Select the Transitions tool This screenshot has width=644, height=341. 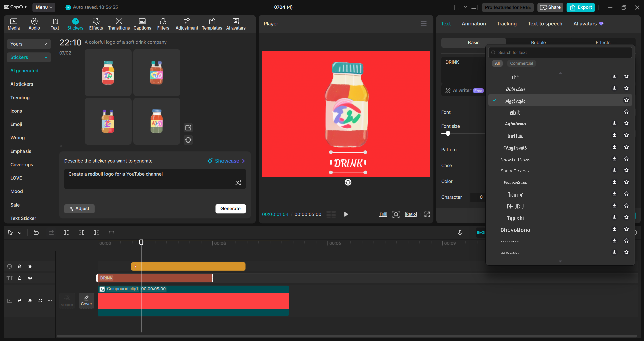[x=119, y=23]
